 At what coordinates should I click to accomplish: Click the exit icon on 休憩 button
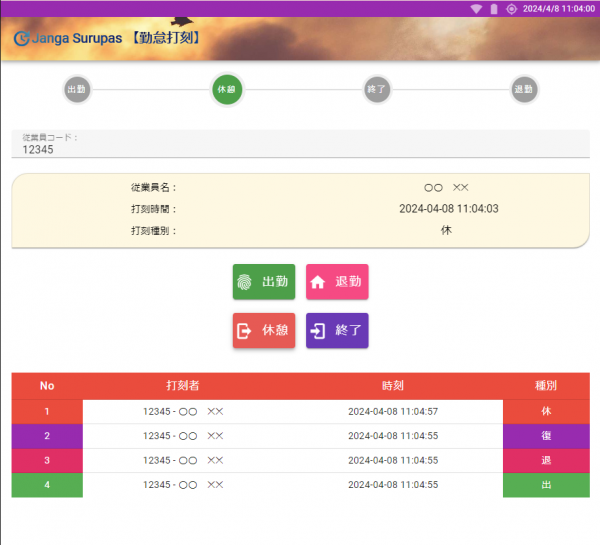pos(245,331)
